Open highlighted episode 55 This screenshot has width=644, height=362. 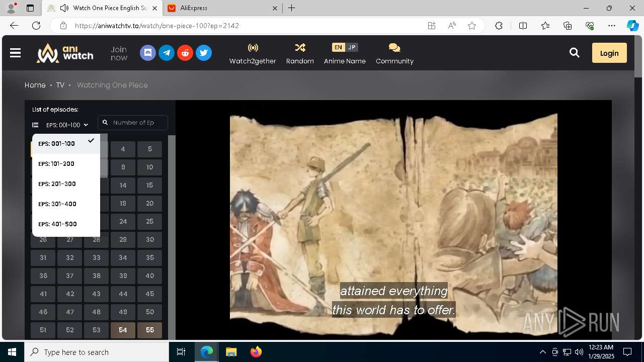pos(149,330)
